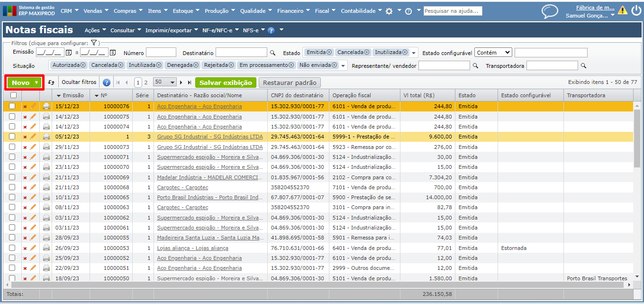Expand the items-per-page dropdown showing 50
The image size is (644, 304).
(165, 83)
